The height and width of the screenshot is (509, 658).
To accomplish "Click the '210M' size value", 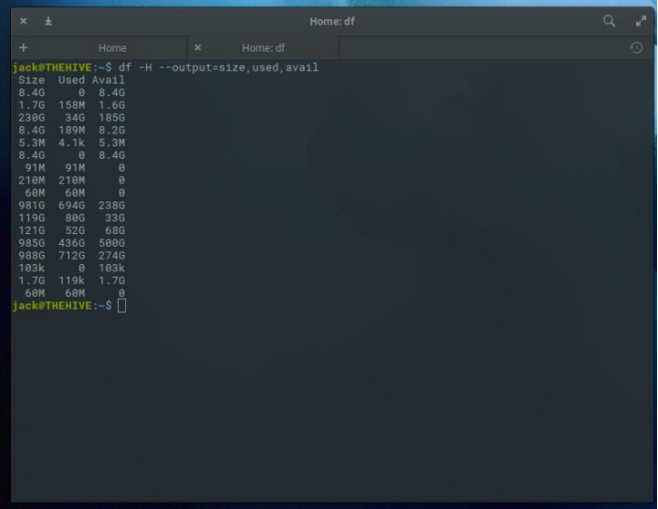I will pos(31,180).
